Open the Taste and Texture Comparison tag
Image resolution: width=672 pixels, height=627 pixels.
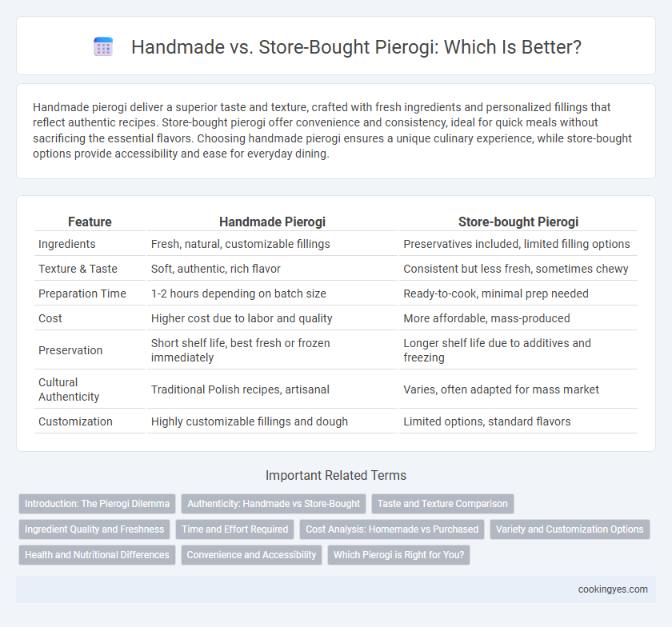442,504
